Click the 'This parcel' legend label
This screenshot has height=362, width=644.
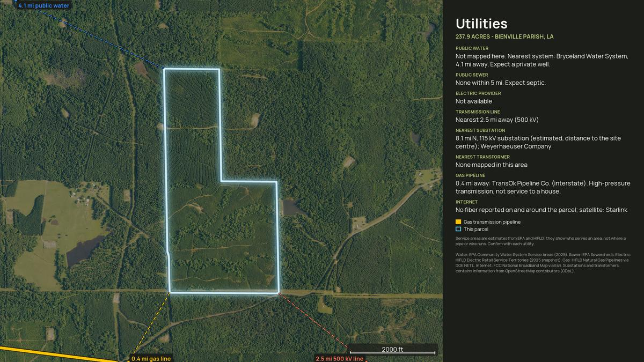pyautogui.click(x=476, y=229)
